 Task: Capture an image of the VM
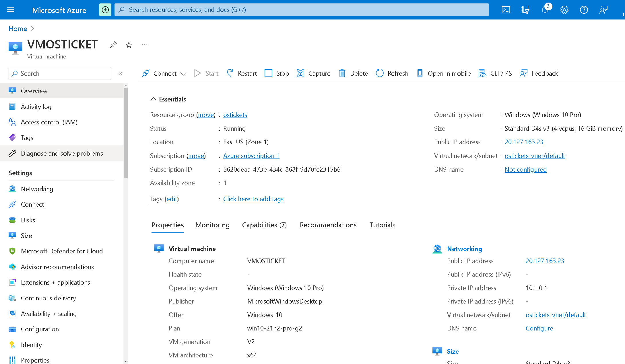click(313, 73)
